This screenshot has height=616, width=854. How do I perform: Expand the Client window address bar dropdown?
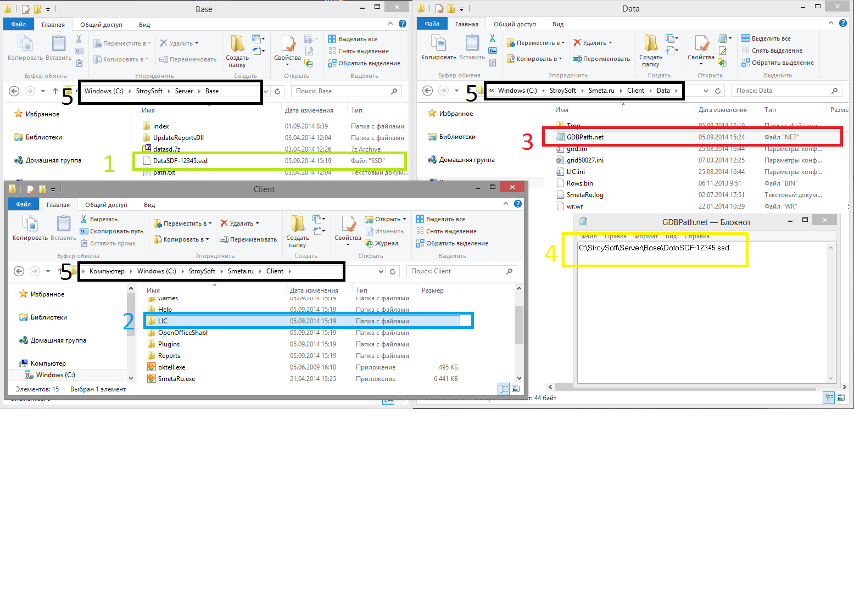coord(381,271)
